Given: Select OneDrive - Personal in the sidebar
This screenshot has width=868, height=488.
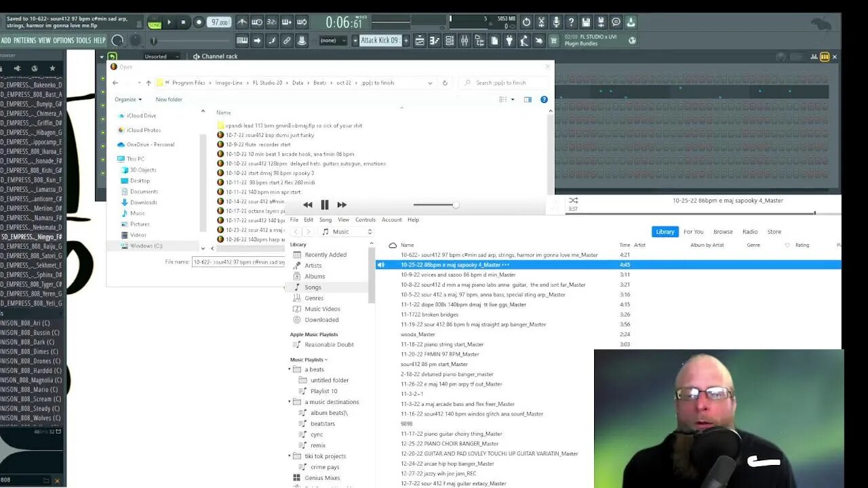Looking at the screenshot, I should pyautogui.click(x=150, y=144).
